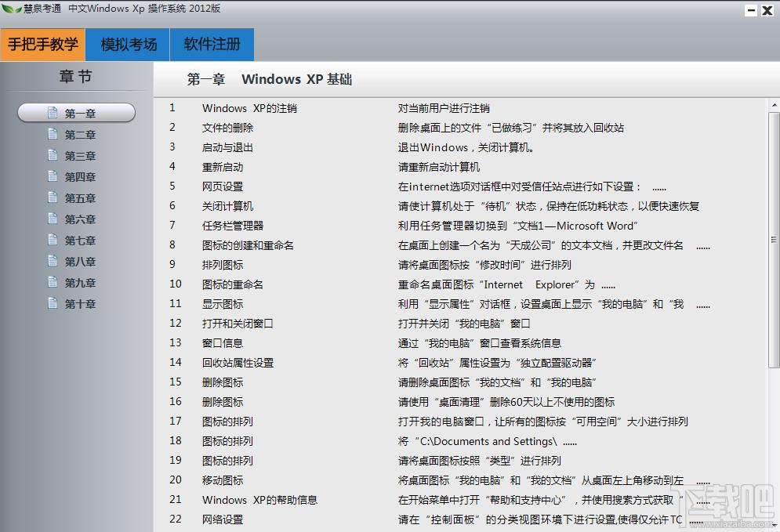The image size is (780, 532).
Task: Open lesson 'Windows XP的注销'
Action: [x=249, y=108]
